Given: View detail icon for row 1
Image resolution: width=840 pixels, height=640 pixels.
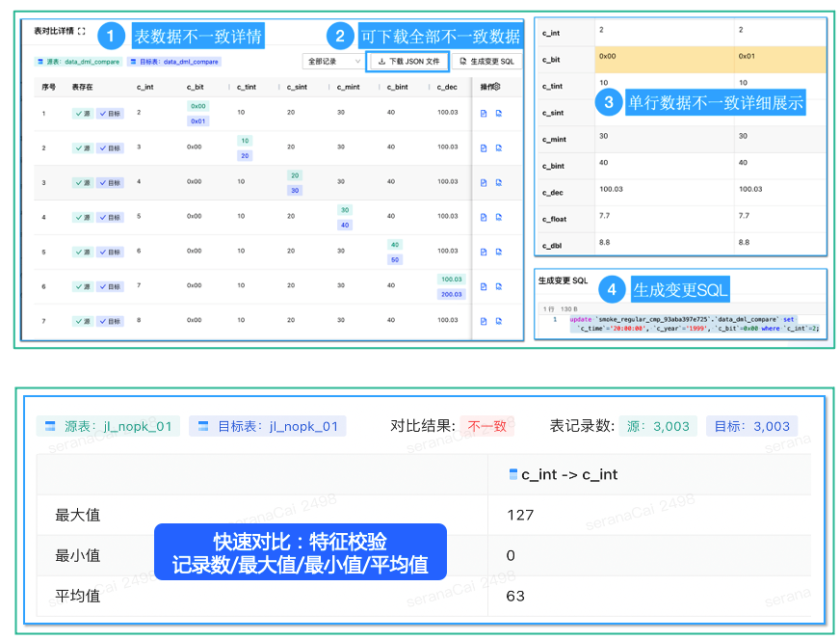Looking at the screenshot, I should [484, 113].
